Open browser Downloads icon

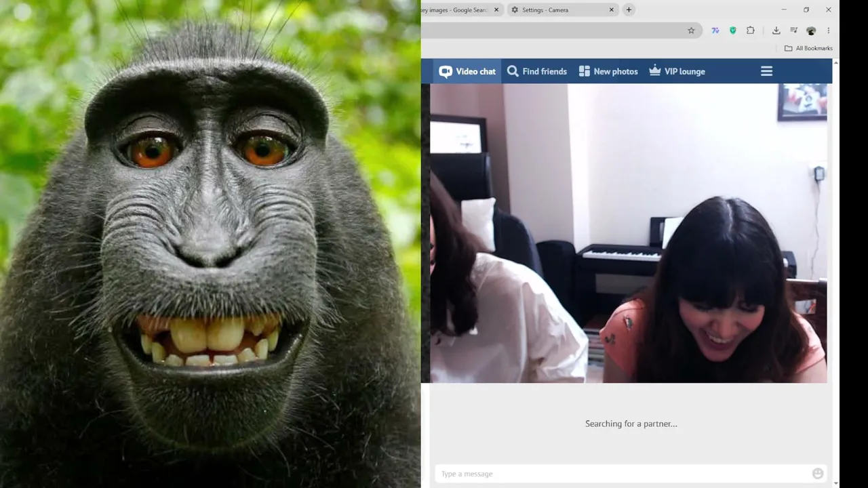click(x=776, y=30)
